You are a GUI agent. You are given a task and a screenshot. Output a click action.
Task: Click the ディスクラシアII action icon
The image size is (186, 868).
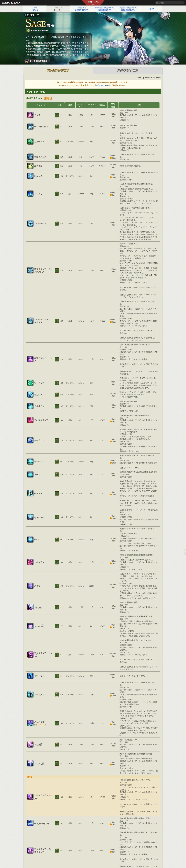30,823
